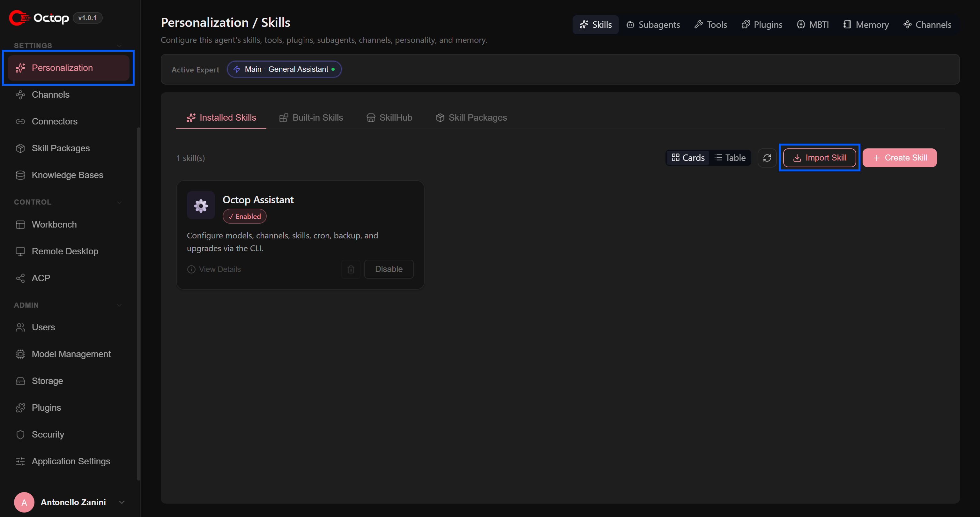Screen dimensions: 980x517
Task: Open the MBTI top tab
Action: pos(813,25)
